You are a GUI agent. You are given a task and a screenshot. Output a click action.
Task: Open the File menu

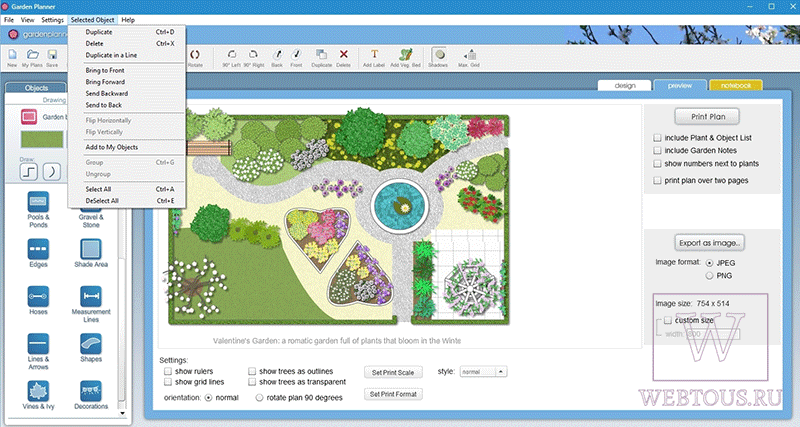9,20
